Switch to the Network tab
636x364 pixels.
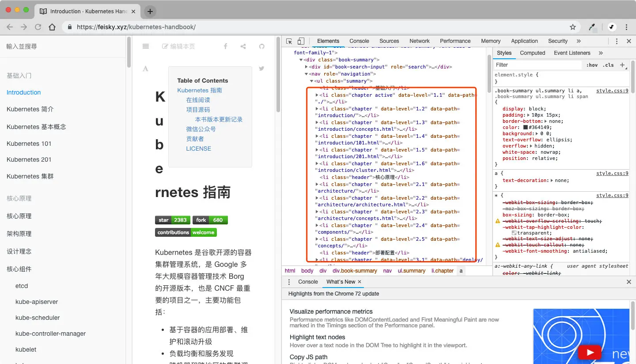[x=420, y=41]
